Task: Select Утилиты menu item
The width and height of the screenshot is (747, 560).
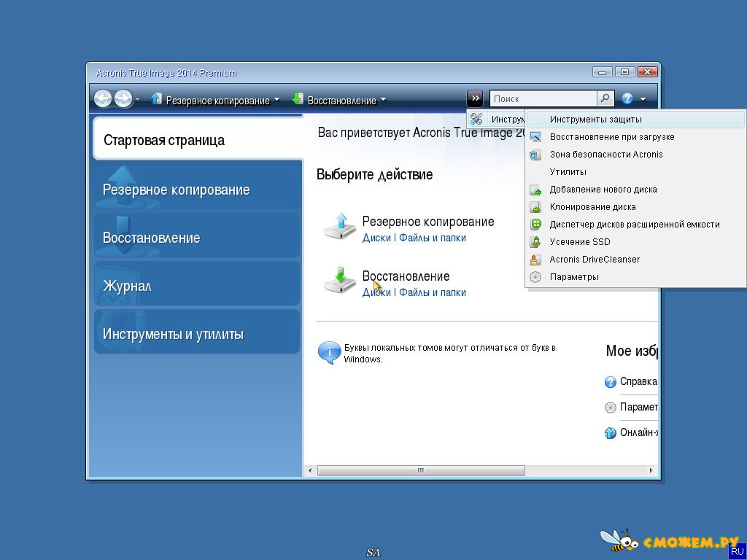Action: pos(635,172)
